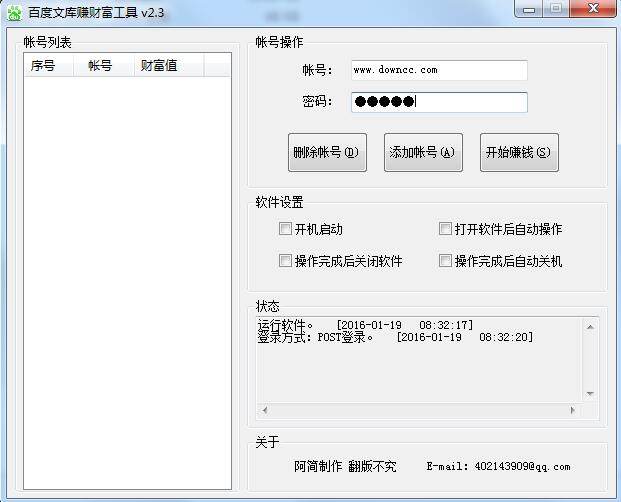This screenshot has width=621, height=502.
Task: Click status log scroll left arrow
Action: pyautogui.click(x=265, y=411)
